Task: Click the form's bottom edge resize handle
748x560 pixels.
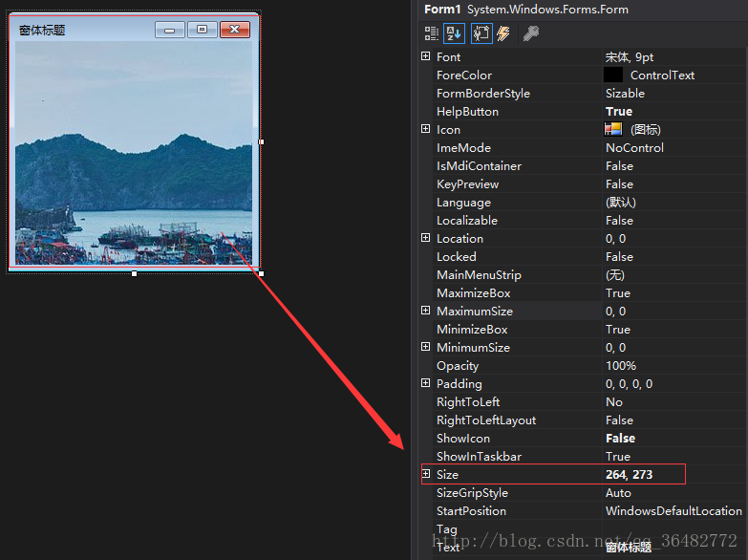Action: point(134,273)
